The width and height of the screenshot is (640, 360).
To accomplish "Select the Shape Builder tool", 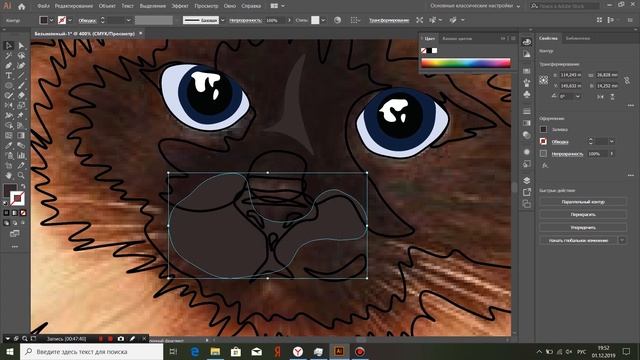I will click(9, 125).
